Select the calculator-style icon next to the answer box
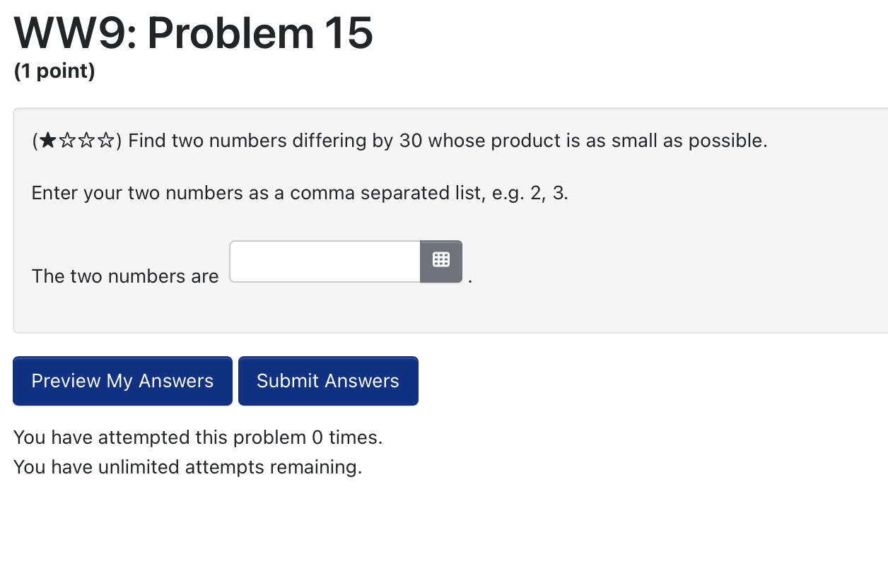Screen dimensions: 888x588 tap(441, 260)
